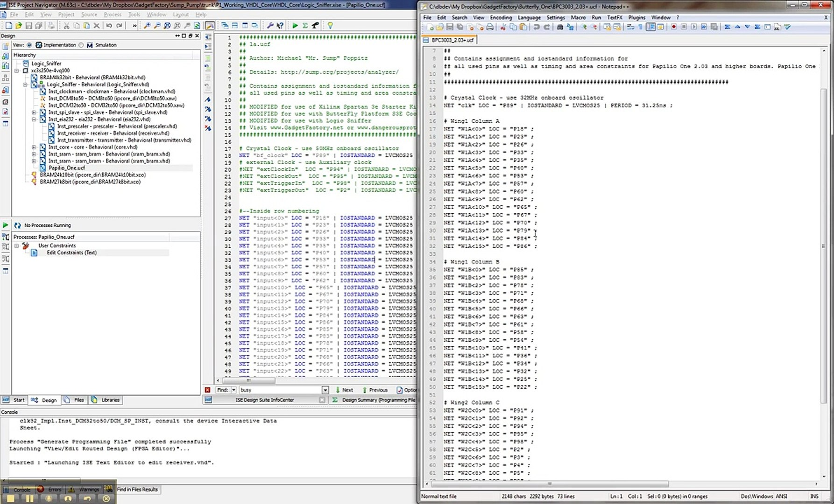Click the ISE toolbar overflow chevron
Viewport: 834px width, 504px height.
134,26
